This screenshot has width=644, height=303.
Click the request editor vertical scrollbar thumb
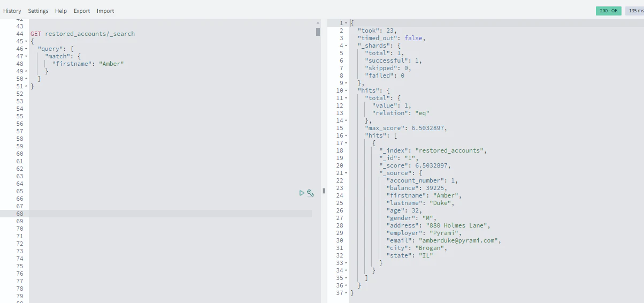[318, 32]
